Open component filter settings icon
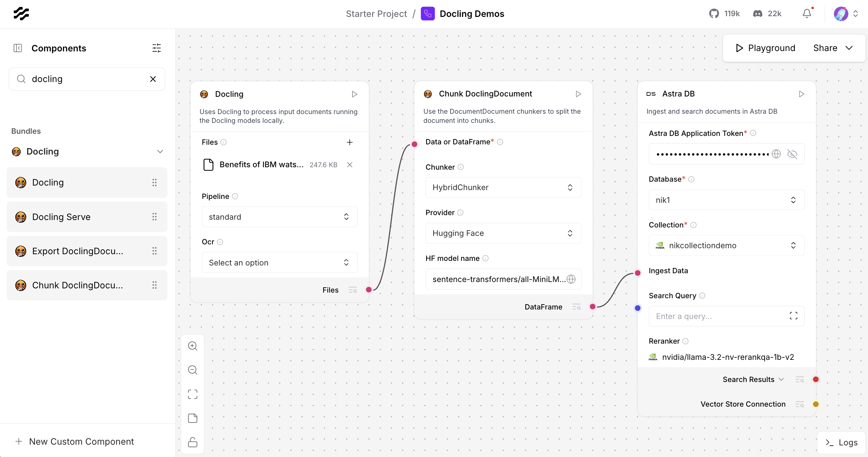Screen dimensions: 868x457 click(x=157, y=48)
